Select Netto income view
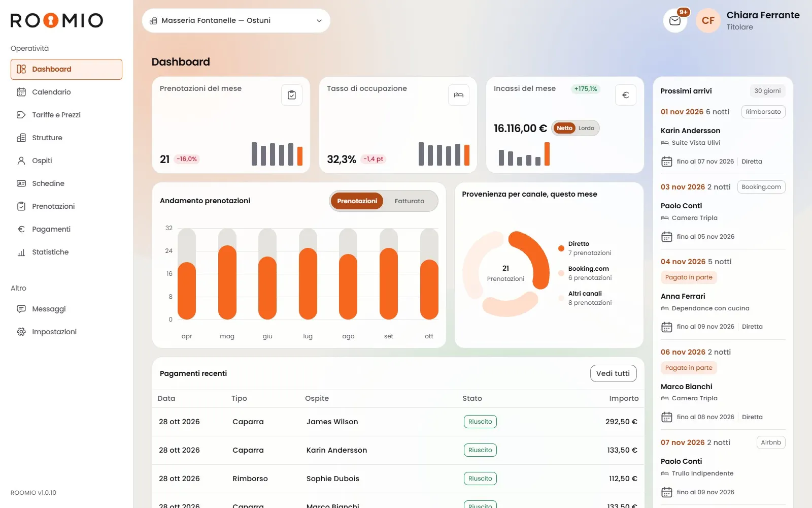Screen dimensions: 812x508 564,128
